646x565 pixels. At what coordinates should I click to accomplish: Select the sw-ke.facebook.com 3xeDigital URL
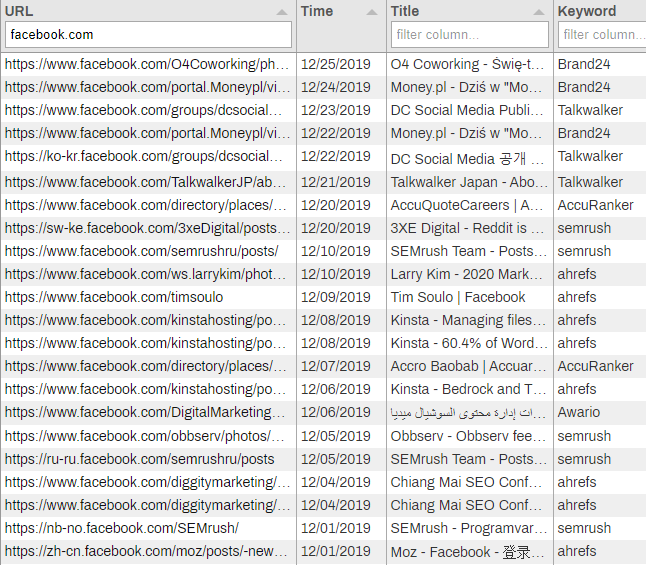(147, 228)
